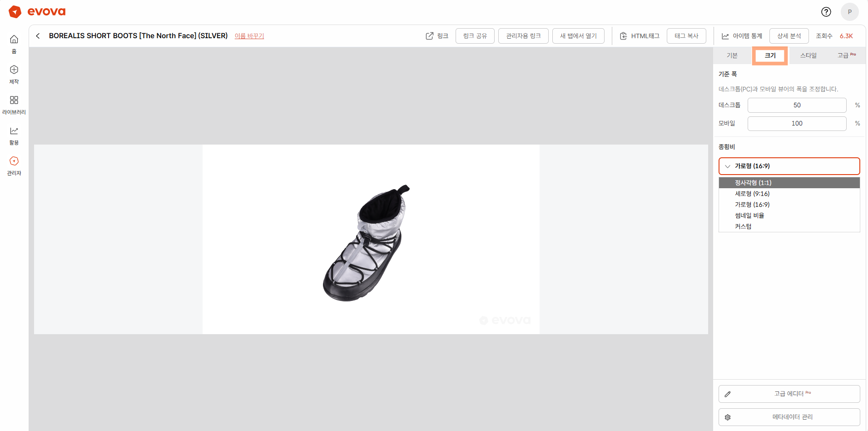This screenshot has height=431, width=868.
Task: Select 정사각형 (1:1) aspect ratio option
Action: (x=753, y=183)
